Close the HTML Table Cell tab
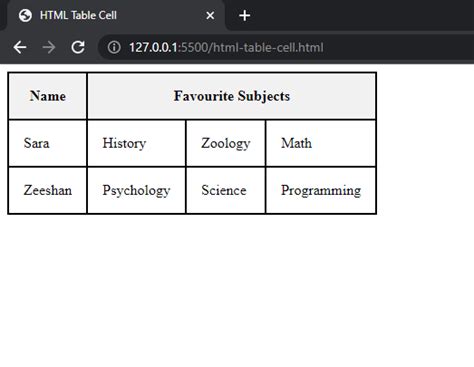The width and height of the screenshot is (474, 367). 210,15
